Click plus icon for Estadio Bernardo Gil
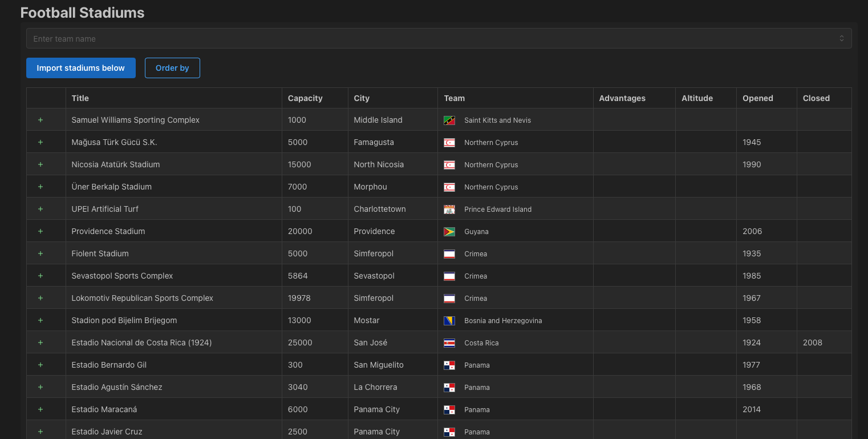 pos(40,365)
